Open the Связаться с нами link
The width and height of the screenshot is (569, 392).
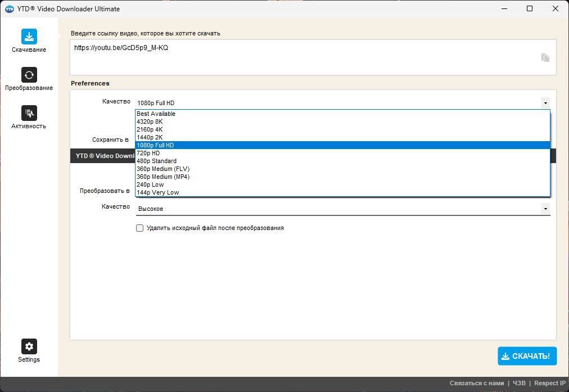pos(476,384)
